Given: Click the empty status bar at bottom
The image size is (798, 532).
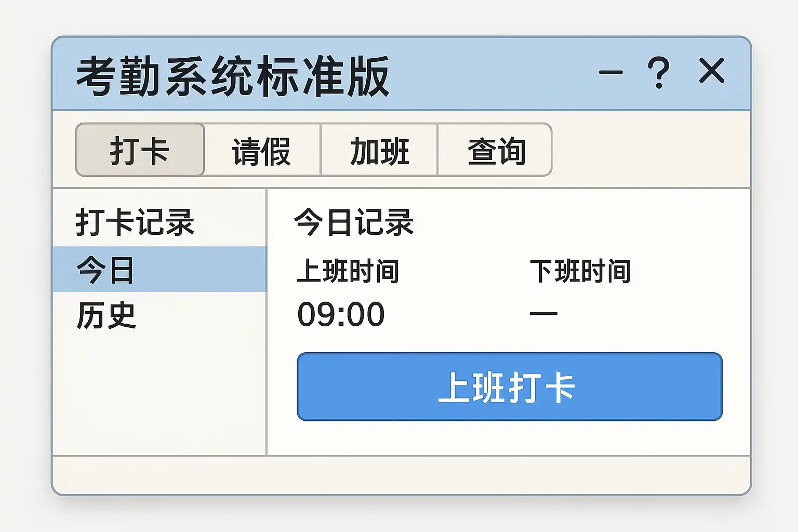Looking at the screenshot, I should 401,475.
